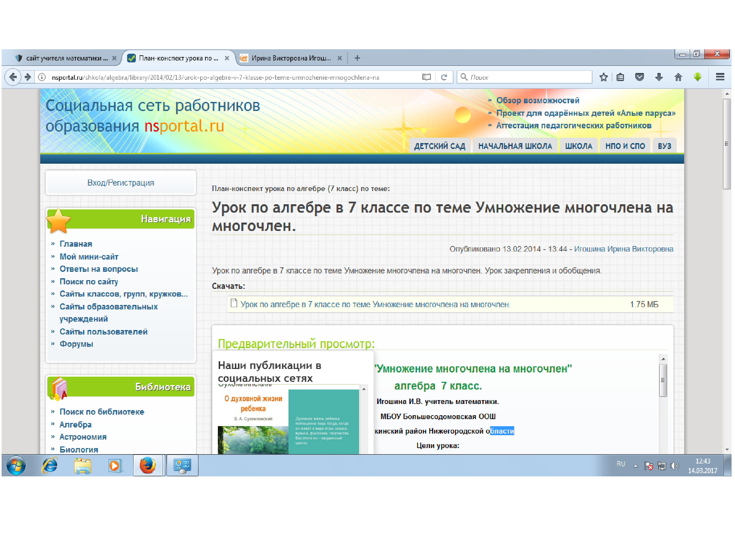
Task: Open 'Сайты пользователей' link
Action: 103,332
